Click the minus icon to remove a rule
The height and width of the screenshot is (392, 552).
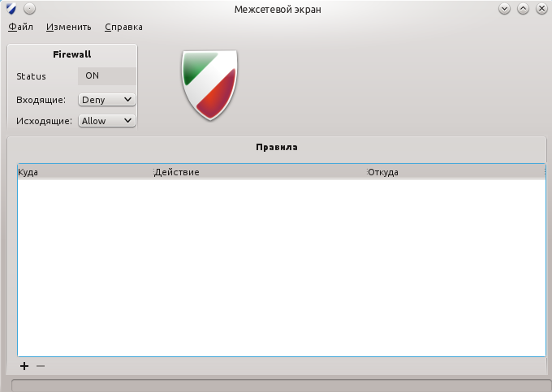(x=41, y=366)
